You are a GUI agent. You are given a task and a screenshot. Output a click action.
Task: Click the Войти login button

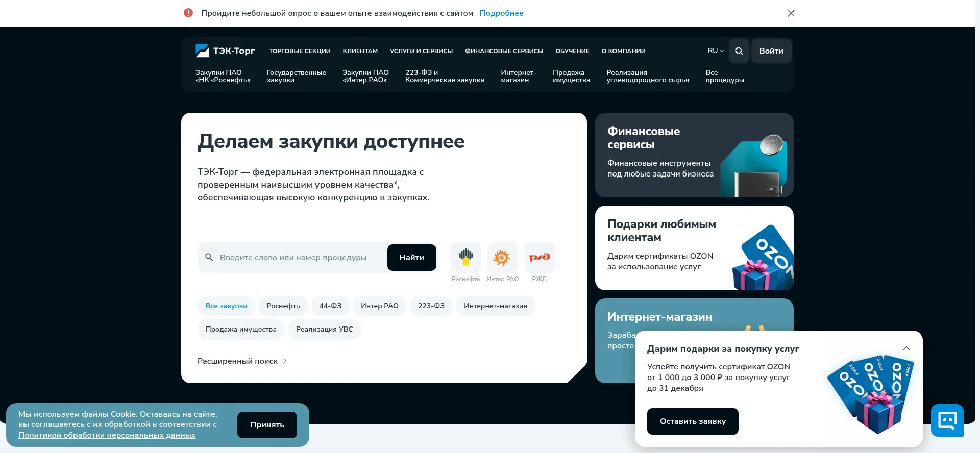pos(771,51)
